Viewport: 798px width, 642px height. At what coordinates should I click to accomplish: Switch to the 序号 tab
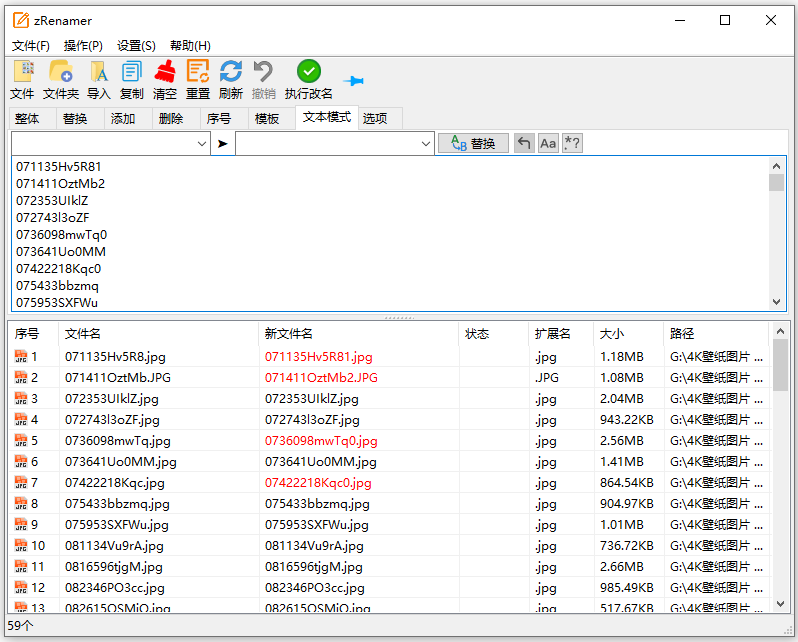tap(219, 118)
